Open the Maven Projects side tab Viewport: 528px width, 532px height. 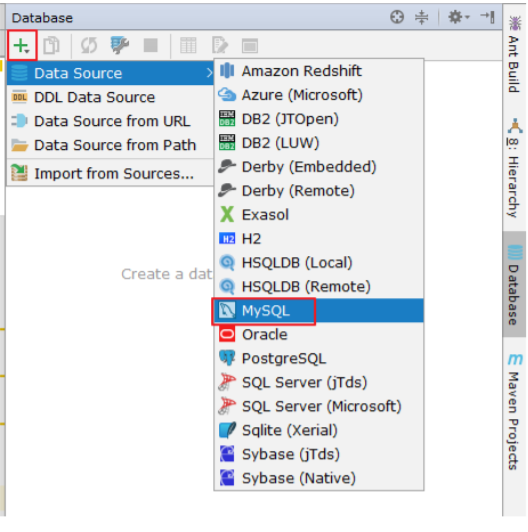[514, 412]
